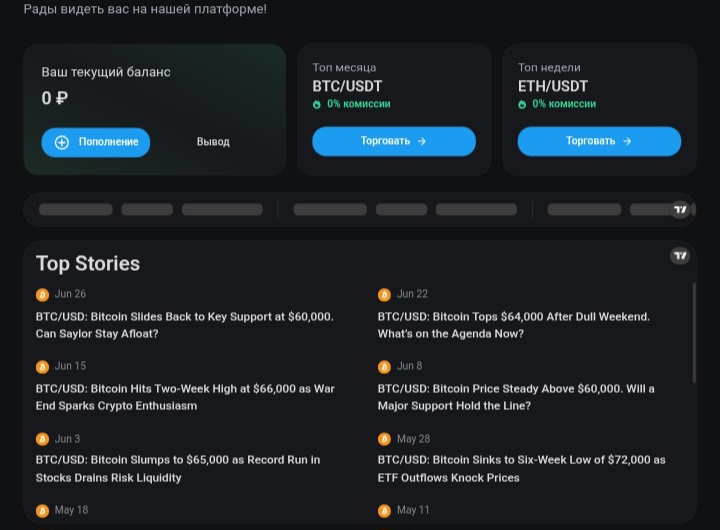The width and height of the screenshot is (720, 530).
Task: Click Bitcoin icon next to Jun 26
Action: coord(42,294)
